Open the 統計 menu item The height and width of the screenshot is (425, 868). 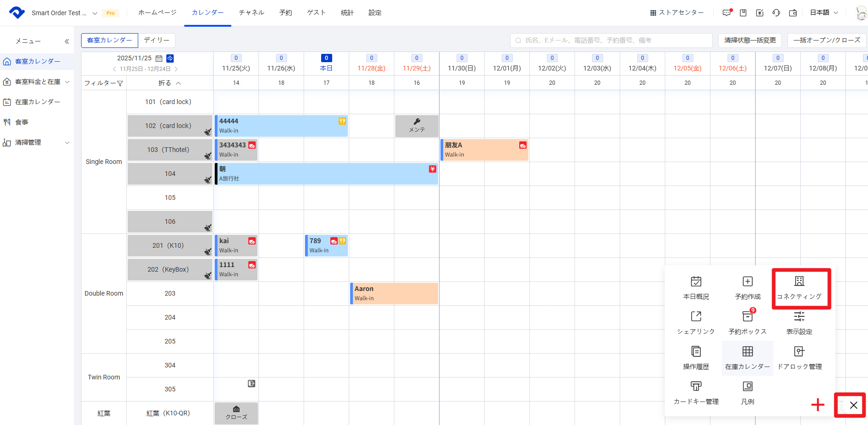pos(347,13)
